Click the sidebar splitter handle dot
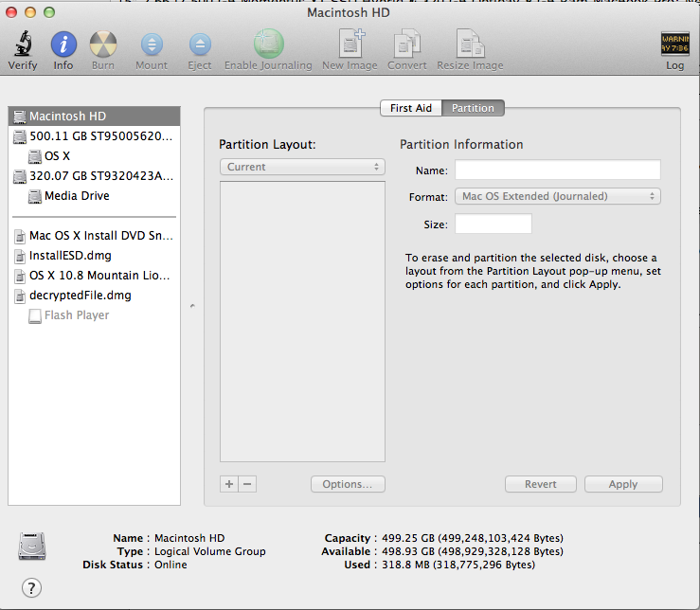Viewport: 700px width, 610px height. pyautogui.click(x=192, y=306)
